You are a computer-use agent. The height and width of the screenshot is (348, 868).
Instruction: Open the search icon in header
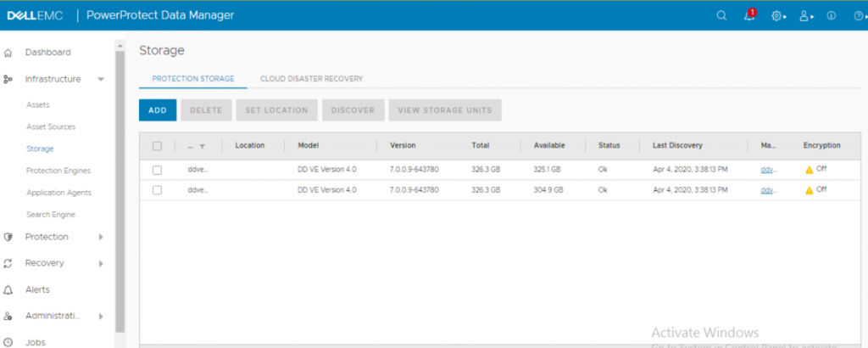721,16
